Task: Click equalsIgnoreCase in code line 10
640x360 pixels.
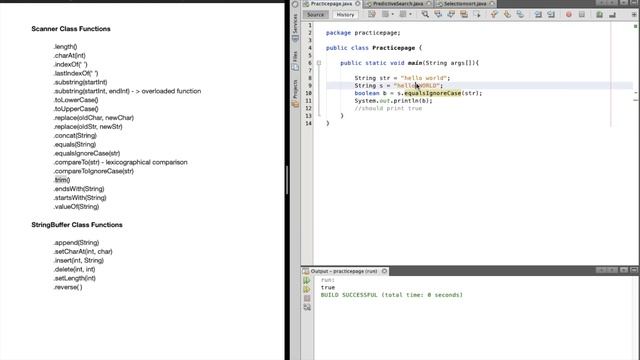Action: pos(432,93)
